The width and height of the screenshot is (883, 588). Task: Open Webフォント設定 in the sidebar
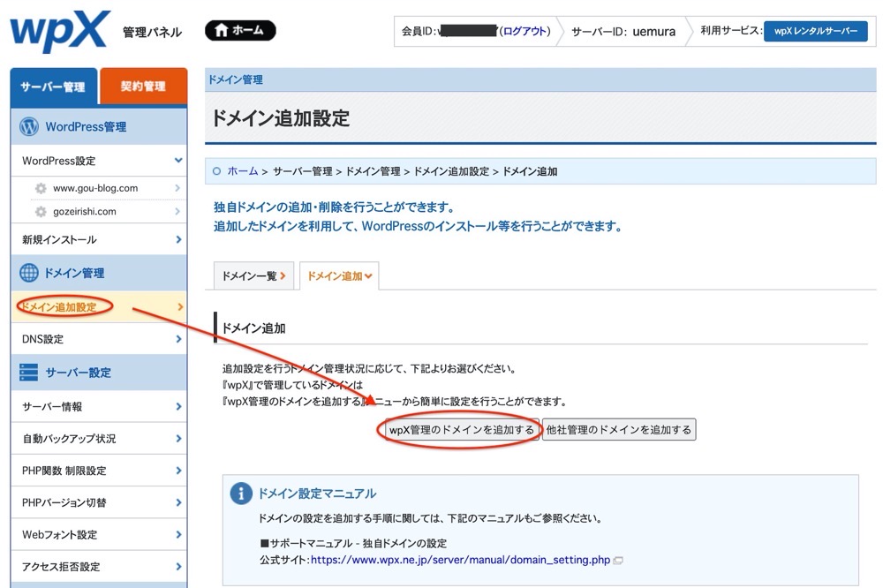point(99,535)
